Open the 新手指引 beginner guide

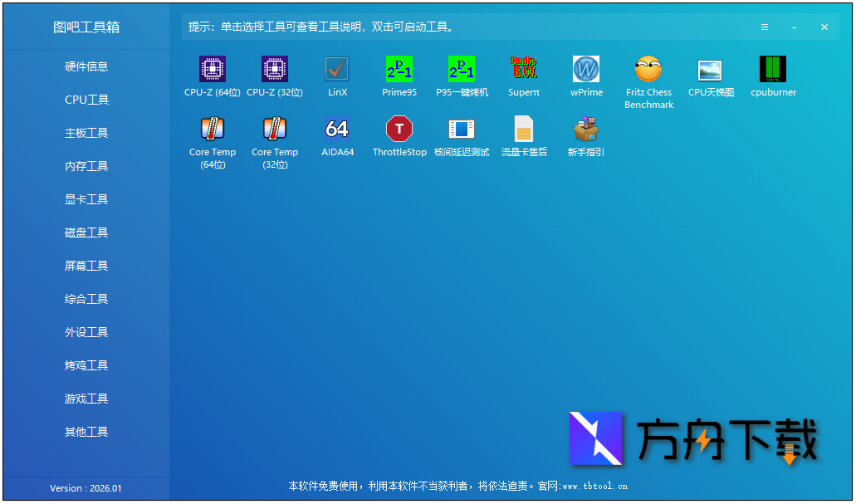click(586, 133)
